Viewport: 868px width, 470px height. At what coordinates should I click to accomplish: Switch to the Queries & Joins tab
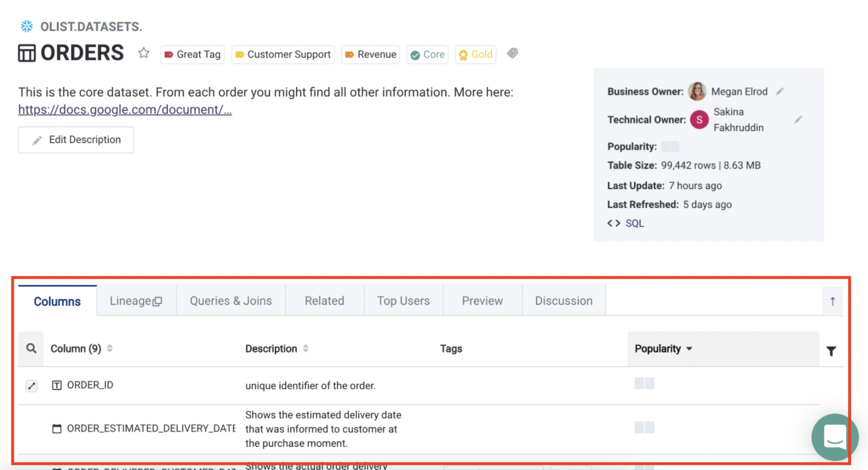(x=231, y=301)
